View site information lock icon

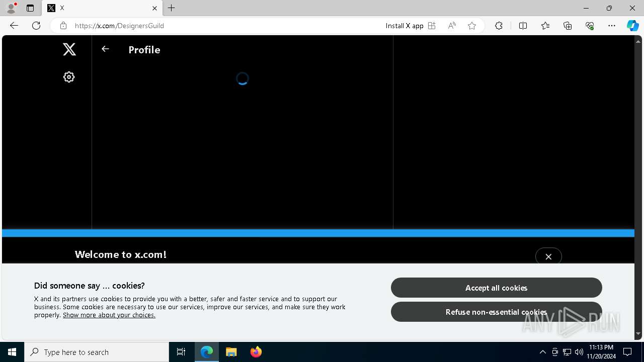coord(63,26)
